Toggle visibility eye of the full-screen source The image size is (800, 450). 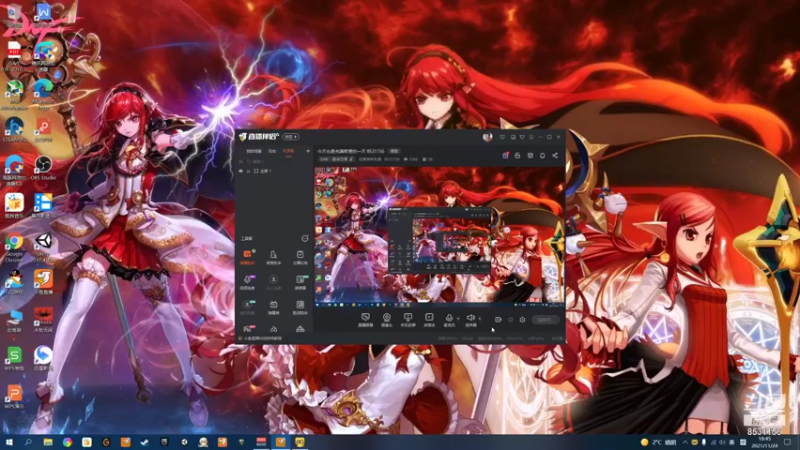pyautogui.click(x=241, y=171)
